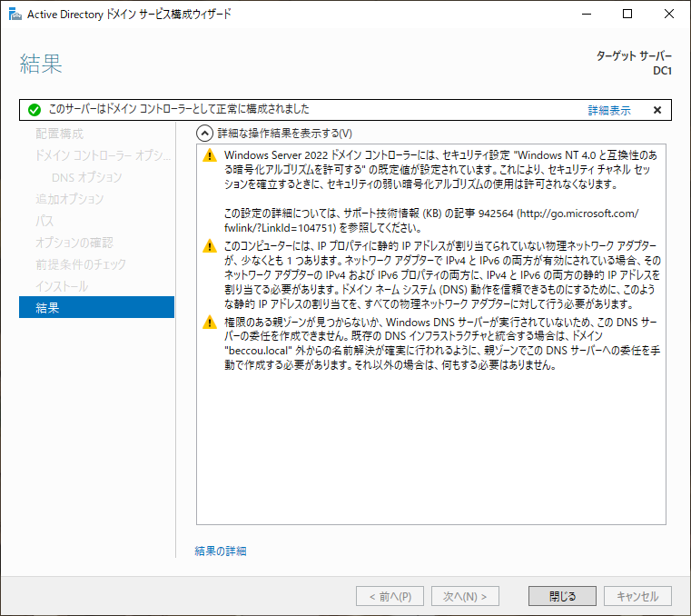
Task: Click warning icon beside Windows NT 4.0 message
Action: (x=210, y=155)
